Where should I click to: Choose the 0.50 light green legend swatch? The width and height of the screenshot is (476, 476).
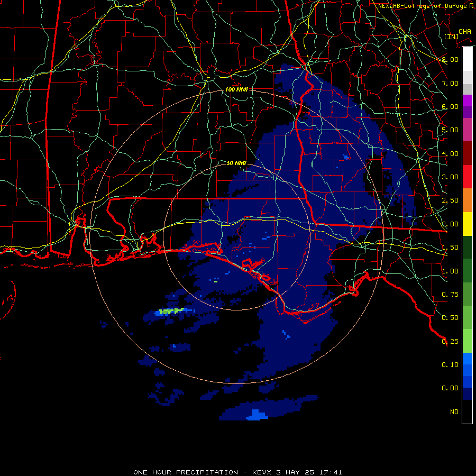click(x=467, y=317)
